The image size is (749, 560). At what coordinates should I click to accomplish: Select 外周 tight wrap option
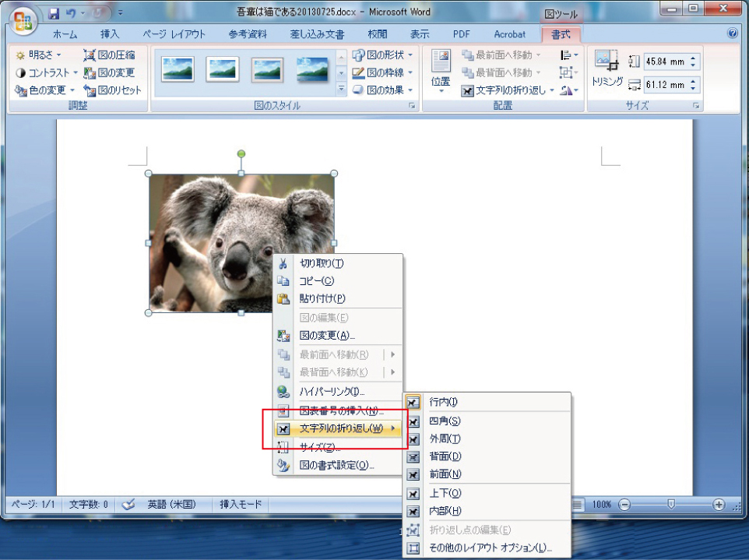coord(487,438)
